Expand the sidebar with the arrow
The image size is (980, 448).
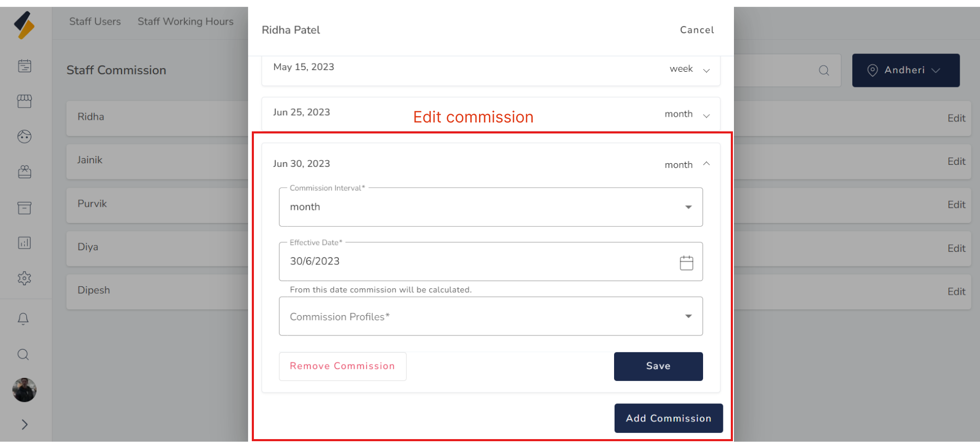coord(25,424)
